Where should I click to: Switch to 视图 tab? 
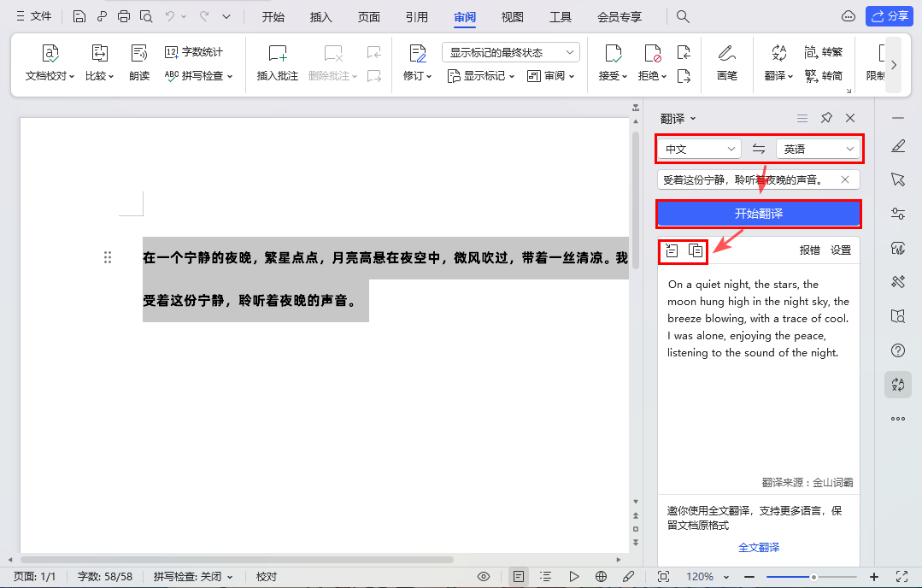tap(512, 17)
